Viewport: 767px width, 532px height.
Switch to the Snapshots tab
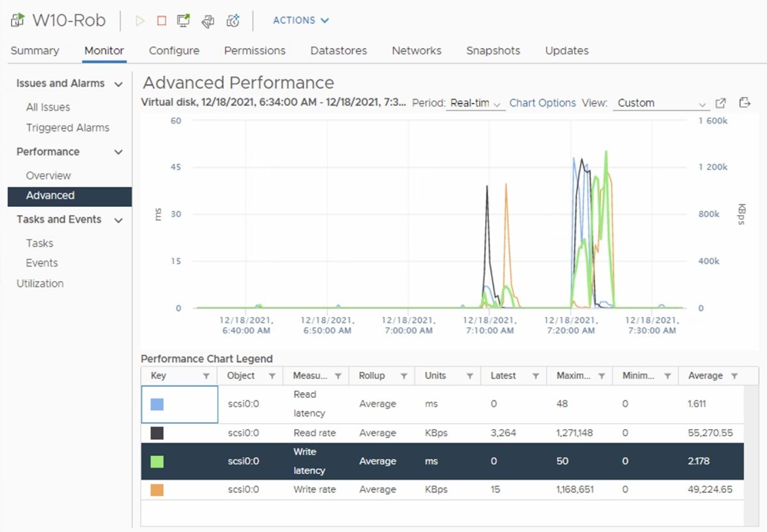pos(493,50)
